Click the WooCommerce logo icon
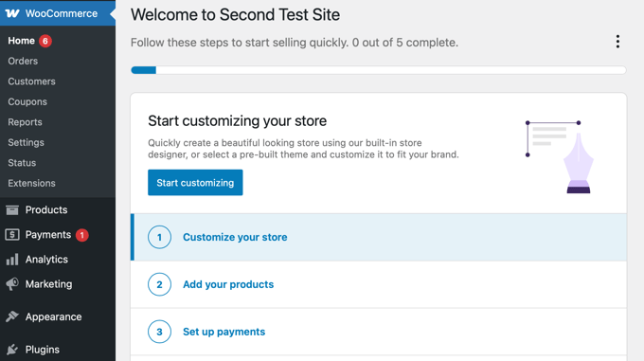644x361 pixels. [12, 13]
